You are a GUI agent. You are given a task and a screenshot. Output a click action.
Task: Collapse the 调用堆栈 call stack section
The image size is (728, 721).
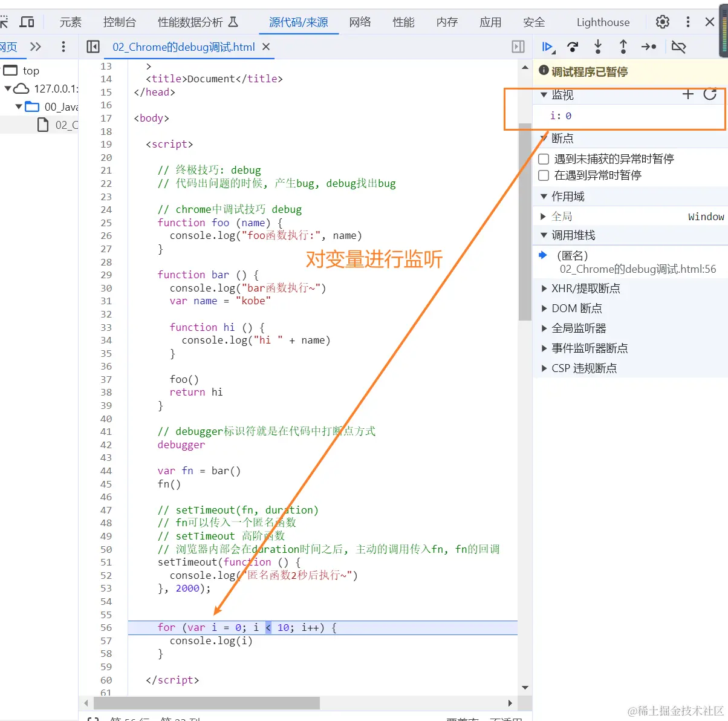click(544, 235)
